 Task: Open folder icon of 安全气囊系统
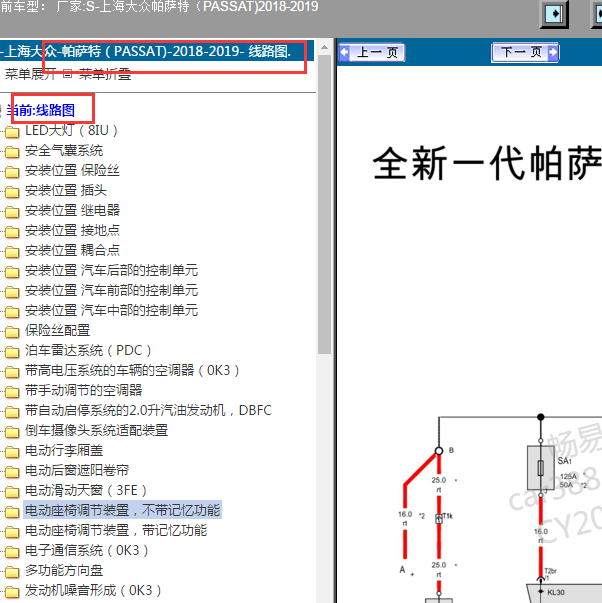coord(12,152)
